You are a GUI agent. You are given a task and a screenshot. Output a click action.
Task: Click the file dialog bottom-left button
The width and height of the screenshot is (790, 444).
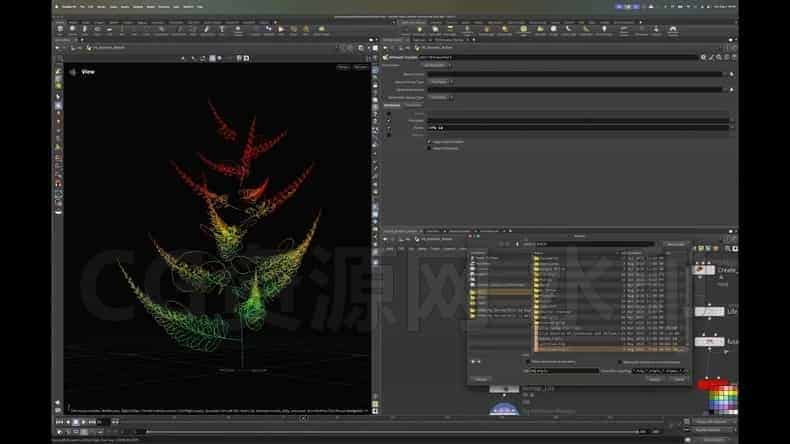[x=481, y=379]
